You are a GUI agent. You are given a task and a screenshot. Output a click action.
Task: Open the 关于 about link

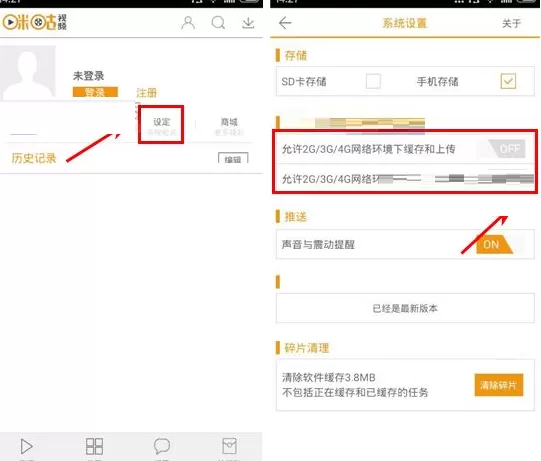pos(511,23)
